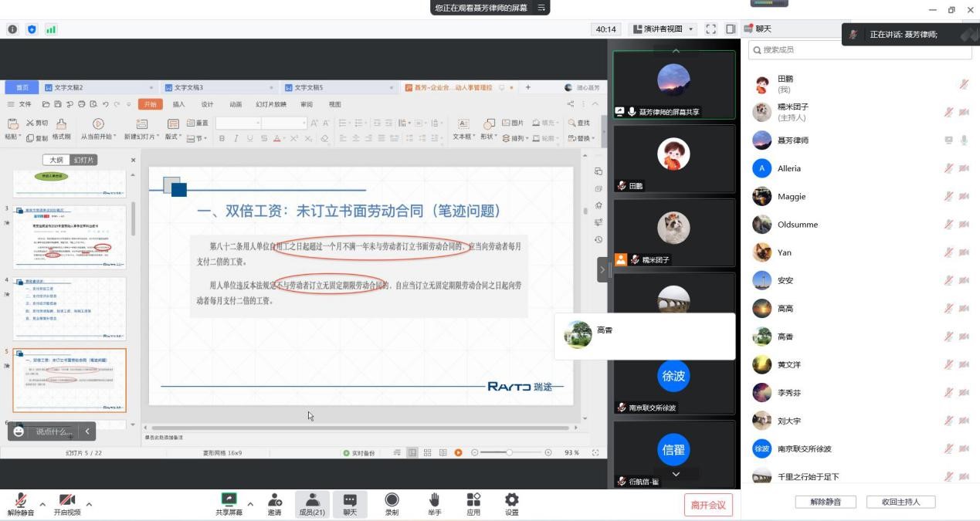
Task: Toggle 实时备份 real-time backup indicator
Action: coord(359,453)
